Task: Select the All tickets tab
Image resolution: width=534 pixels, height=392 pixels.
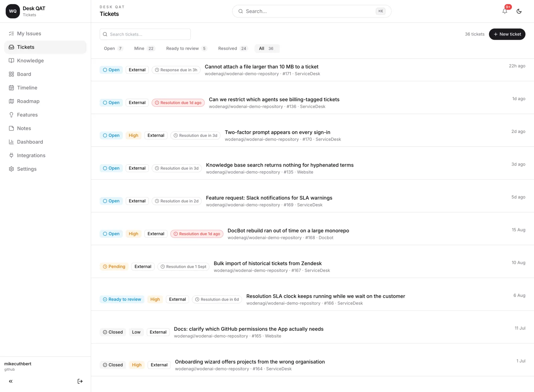Action: point(267,48)
